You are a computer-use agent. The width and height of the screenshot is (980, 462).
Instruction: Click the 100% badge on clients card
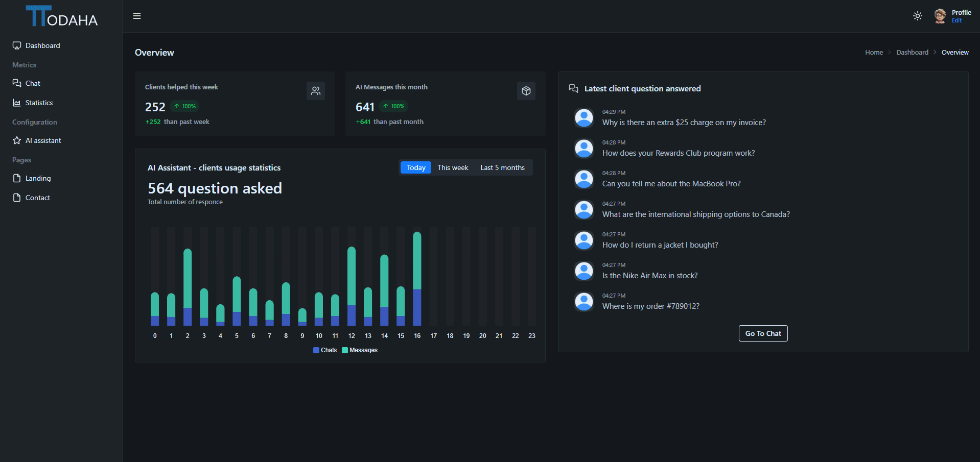pyautogui.click(x=184, y=106)
